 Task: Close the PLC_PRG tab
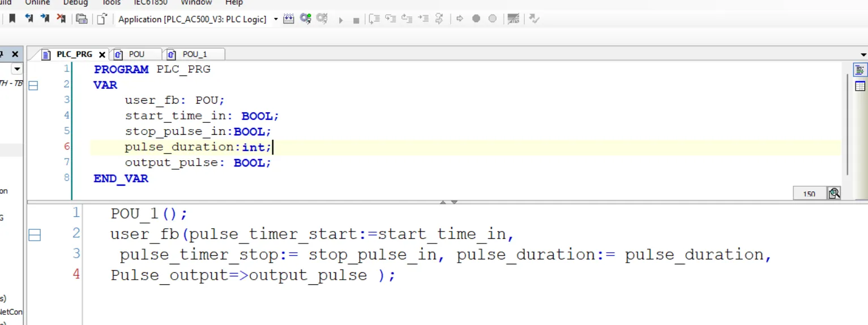click(x=102, y=55)
